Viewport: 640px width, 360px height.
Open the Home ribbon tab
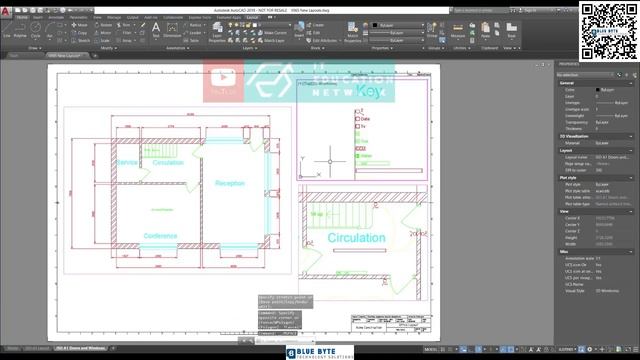pos(22,18)
